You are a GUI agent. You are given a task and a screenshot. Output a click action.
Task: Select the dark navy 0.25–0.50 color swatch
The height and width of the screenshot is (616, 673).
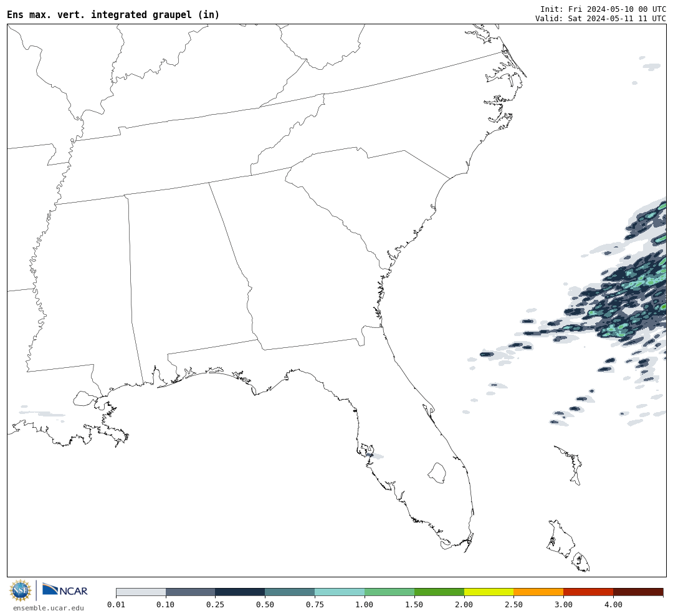241,592
